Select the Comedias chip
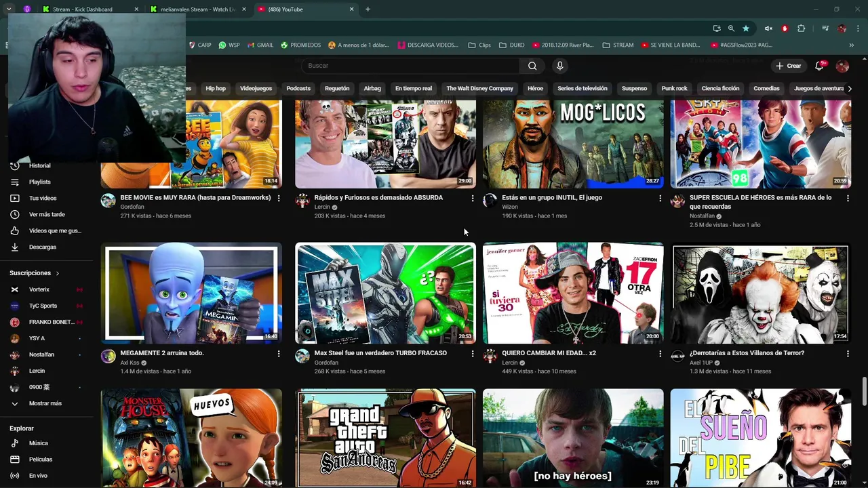868x488 pixels. (766, 88)
